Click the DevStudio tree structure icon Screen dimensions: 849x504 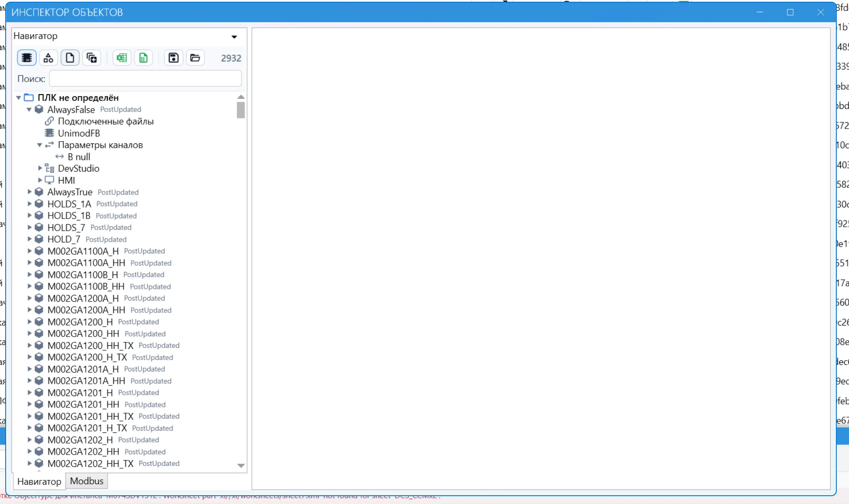(49, 168)
